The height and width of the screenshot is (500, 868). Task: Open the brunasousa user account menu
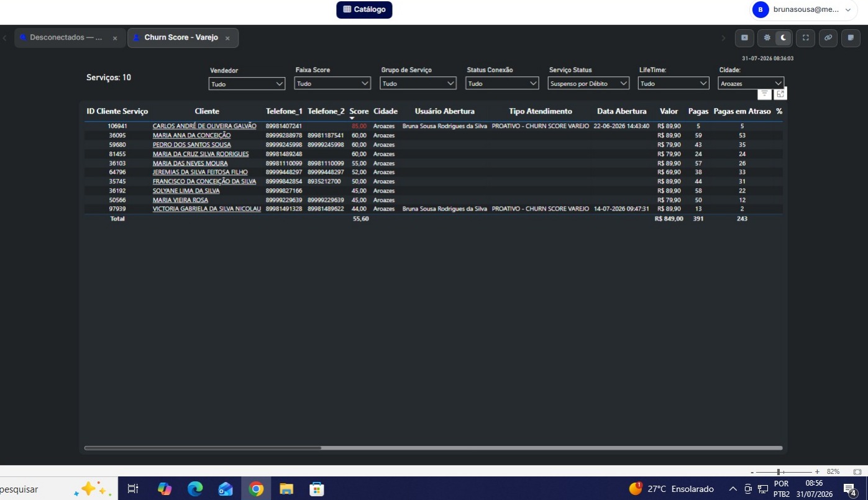804,10
